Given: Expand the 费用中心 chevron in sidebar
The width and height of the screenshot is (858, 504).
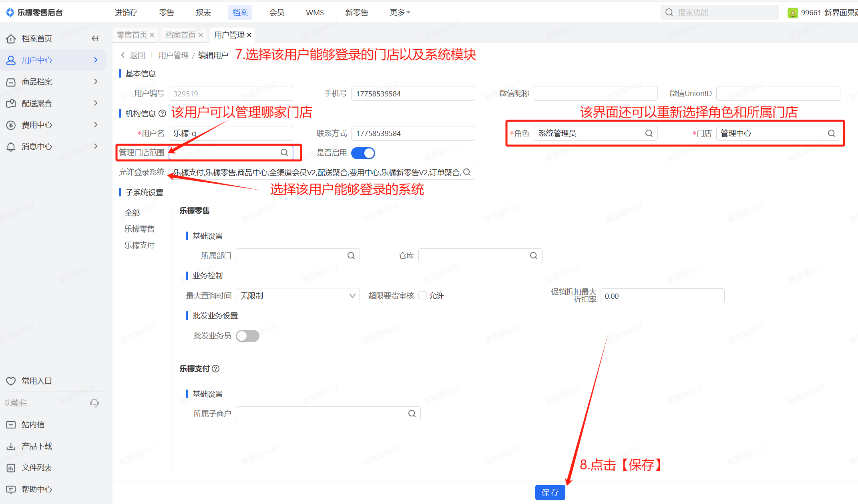Looking at the screenshot, I should coord(96,125).
